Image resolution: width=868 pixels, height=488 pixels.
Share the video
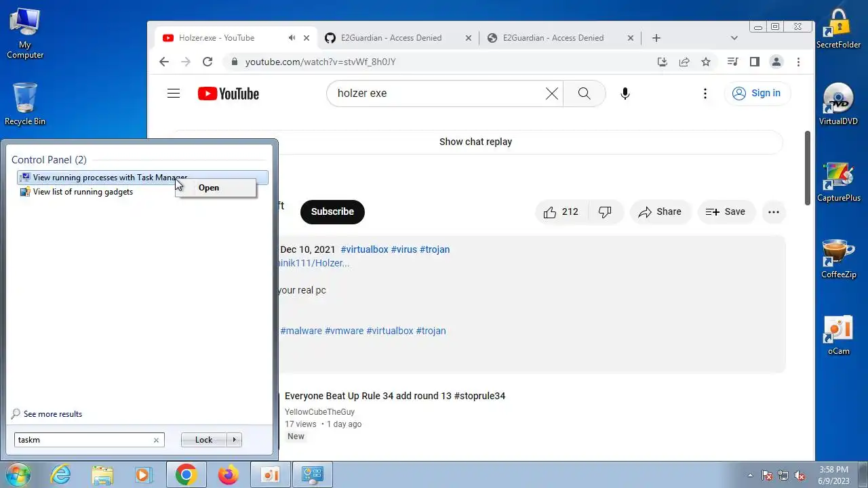660,211
